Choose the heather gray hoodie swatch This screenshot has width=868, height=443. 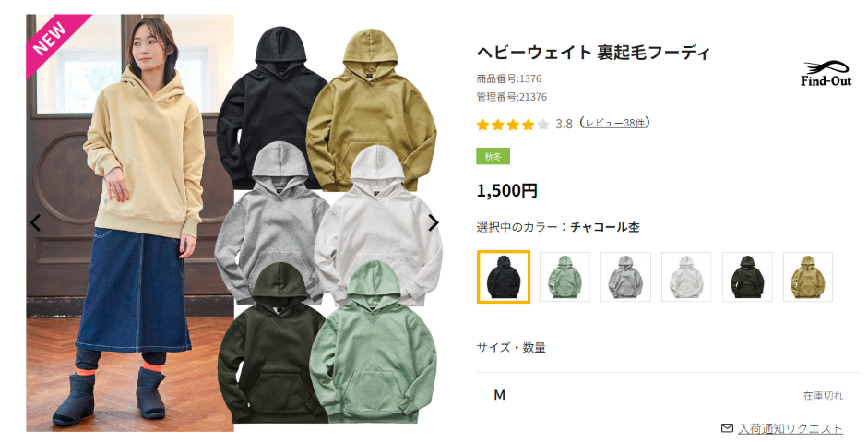coord(625,277)
